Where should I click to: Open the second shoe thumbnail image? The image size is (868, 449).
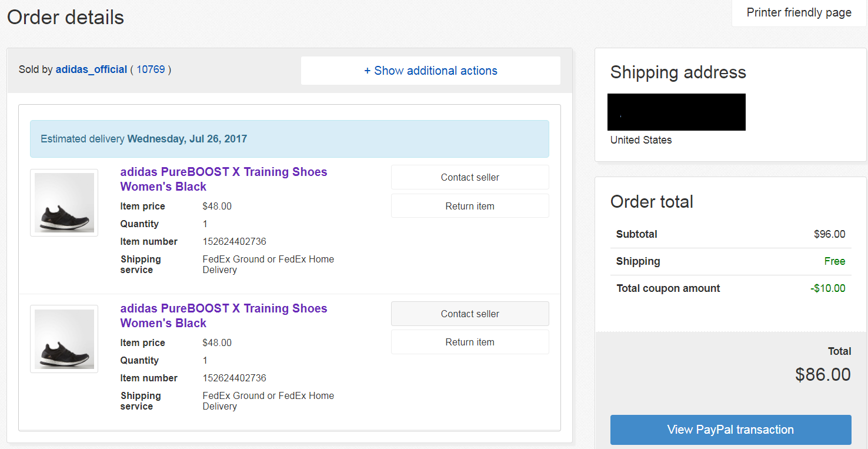click(64, 339)
